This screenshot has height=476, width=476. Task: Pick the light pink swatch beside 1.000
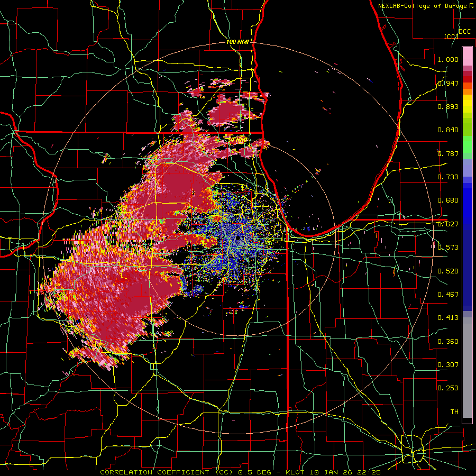(x=467, y=57)
